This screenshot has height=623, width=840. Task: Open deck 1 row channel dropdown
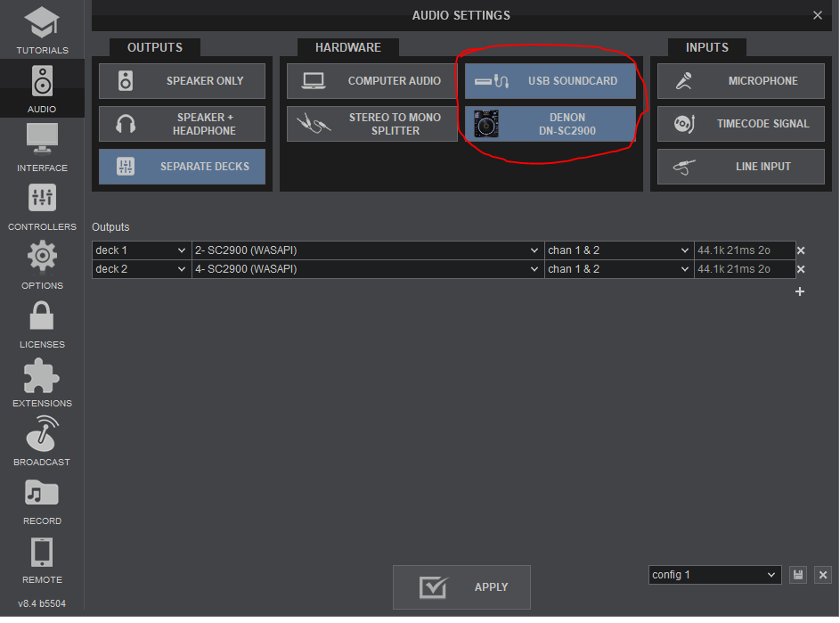[619, 250]
